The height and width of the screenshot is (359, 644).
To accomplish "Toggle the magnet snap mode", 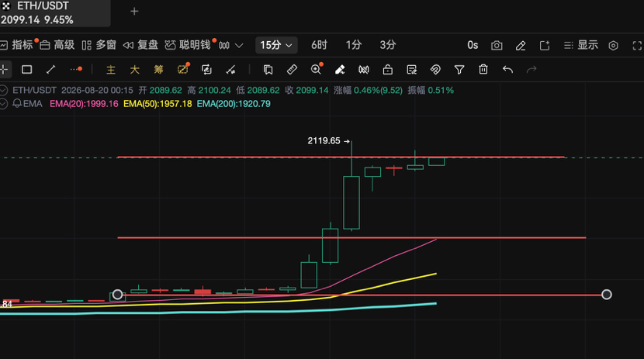I will pos(435,70).
